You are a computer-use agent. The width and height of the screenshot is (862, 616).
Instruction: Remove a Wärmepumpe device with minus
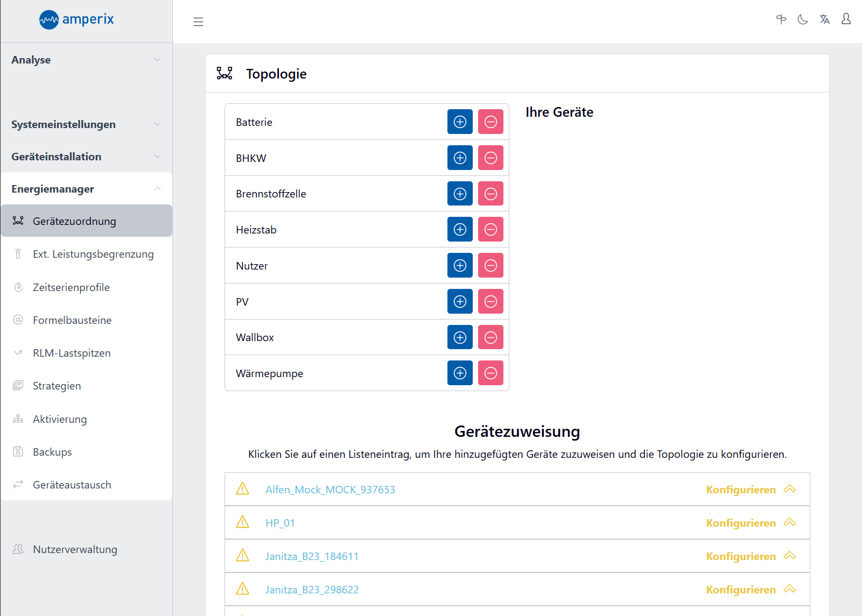pyautogui.click(x=490, y=373)
